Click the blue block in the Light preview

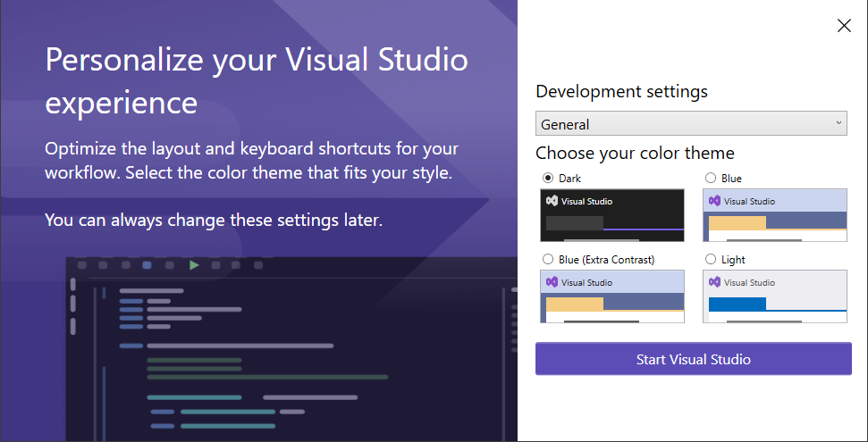coord(737,304)
